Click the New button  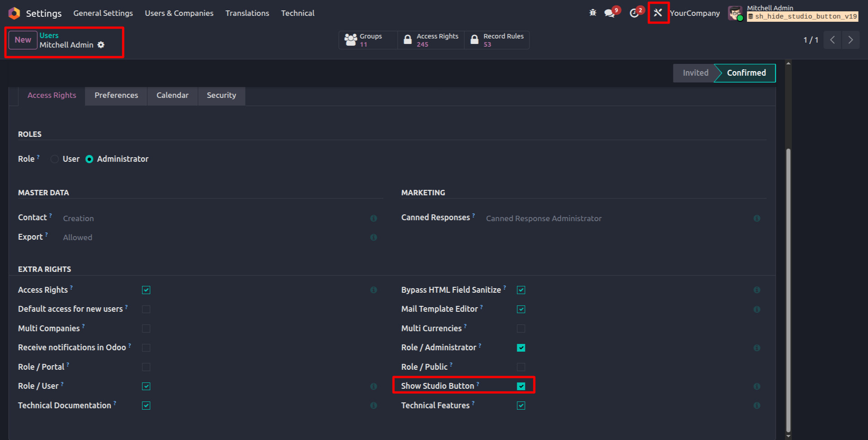(23, 40)
